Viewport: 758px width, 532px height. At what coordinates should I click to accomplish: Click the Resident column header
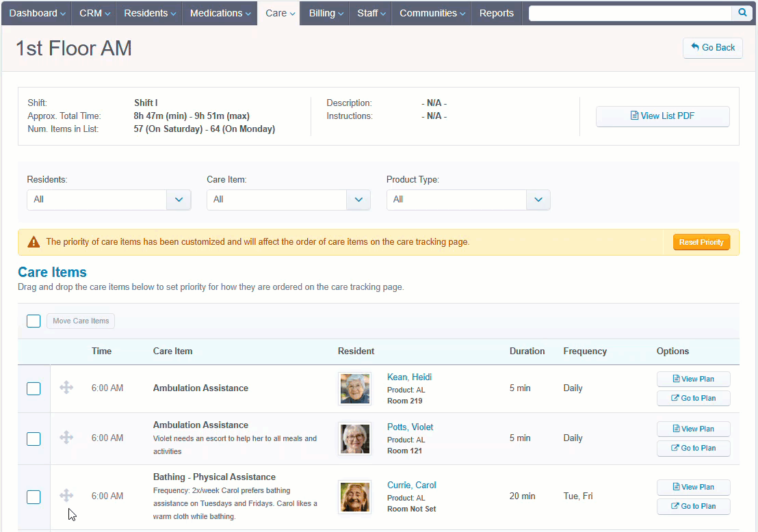pos(356,351)
